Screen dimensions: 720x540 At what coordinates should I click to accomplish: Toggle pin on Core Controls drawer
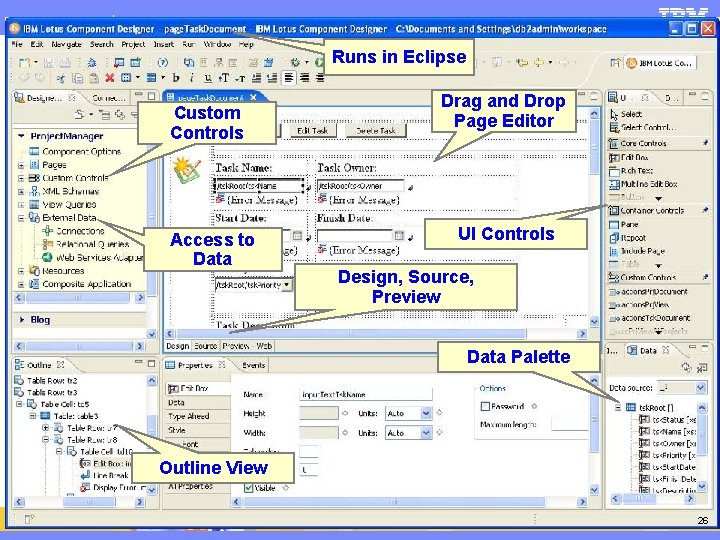click(705, 143)
